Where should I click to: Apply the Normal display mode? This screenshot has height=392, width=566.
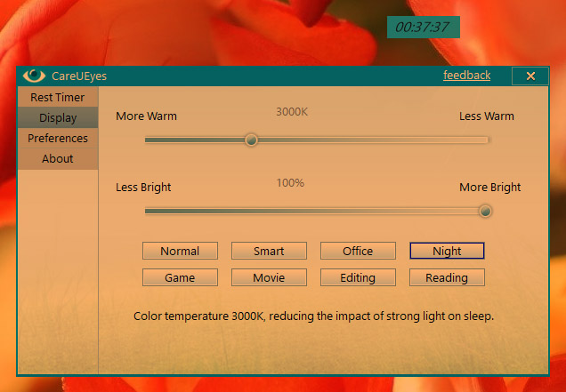tap(180, 251)
